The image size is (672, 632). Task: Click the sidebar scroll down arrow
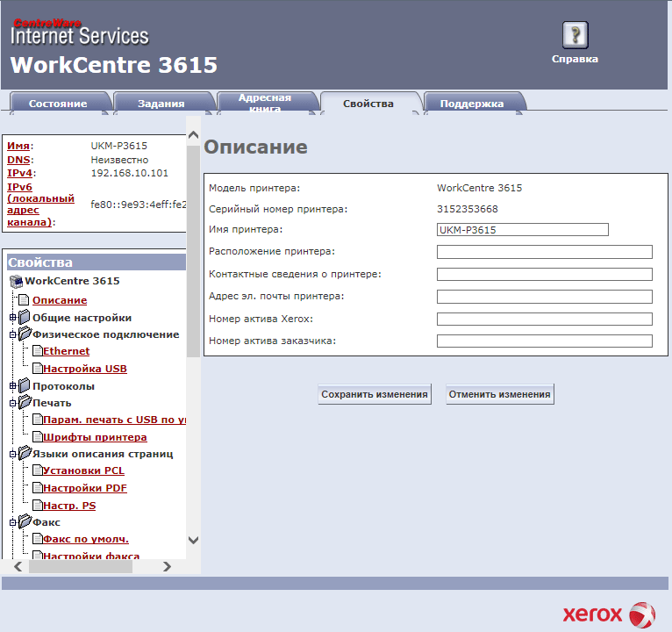point(193,540)
